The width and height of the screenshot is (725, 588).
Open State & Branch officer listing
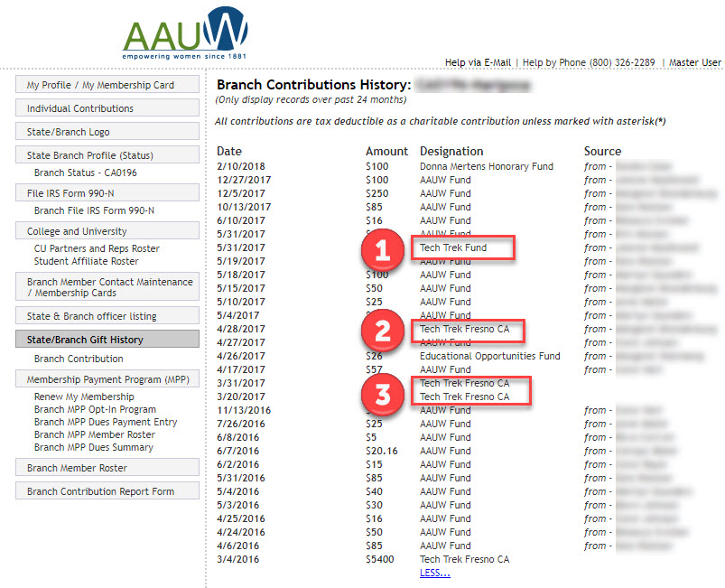click(x=107, y=316)
